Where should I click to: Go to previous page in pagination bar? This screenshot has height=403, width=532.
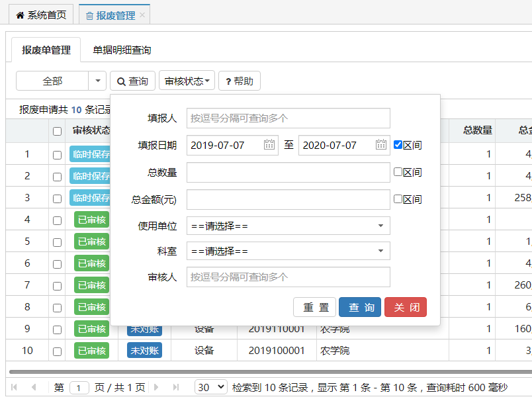34,387
